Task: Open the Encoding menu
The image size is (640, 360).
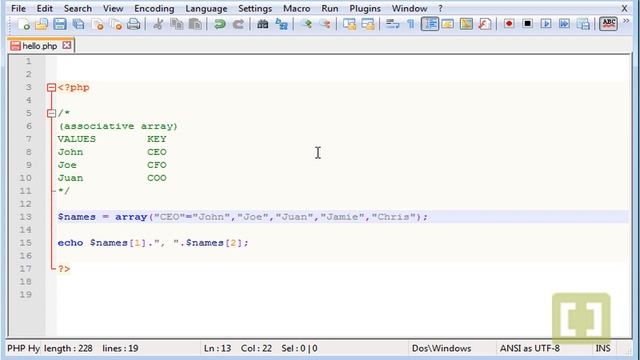Action: click(154, 8)
